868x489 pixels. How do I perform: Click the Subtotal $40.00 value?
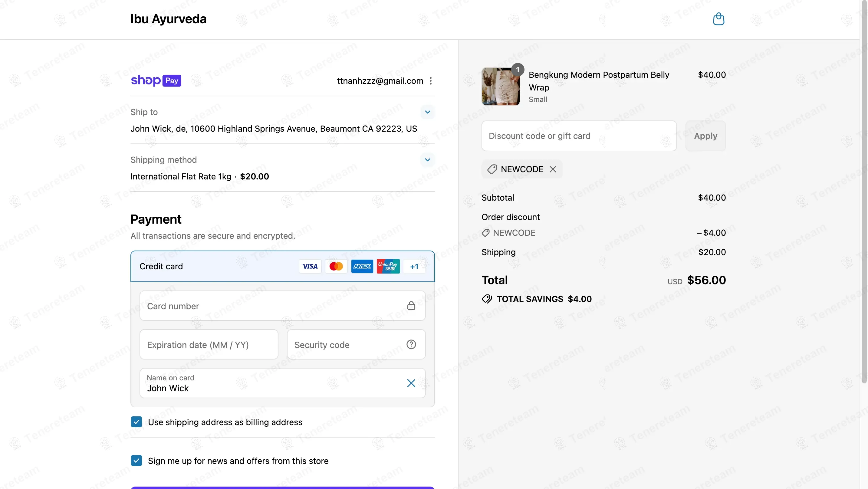[x=712, y=198]
